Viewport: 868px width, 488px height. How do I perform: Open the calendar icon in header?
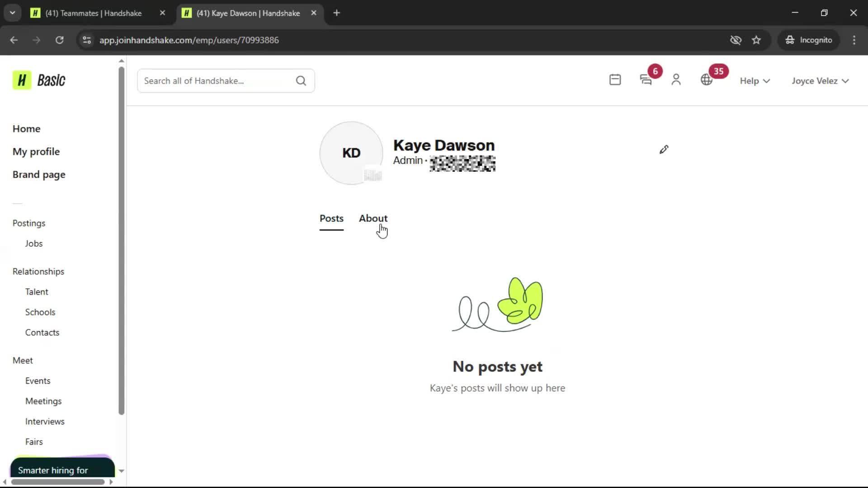(x=615, y=80)
